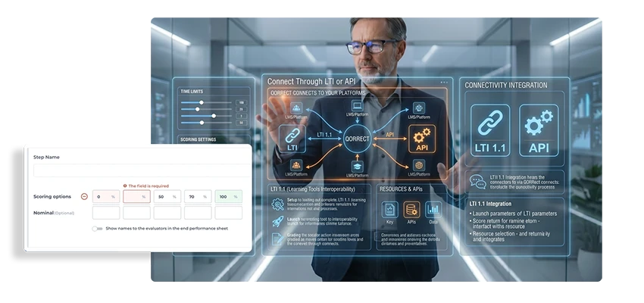The image size is (644, 303).
Task: Open the orange APIs database icon
Action: point(411,210)
